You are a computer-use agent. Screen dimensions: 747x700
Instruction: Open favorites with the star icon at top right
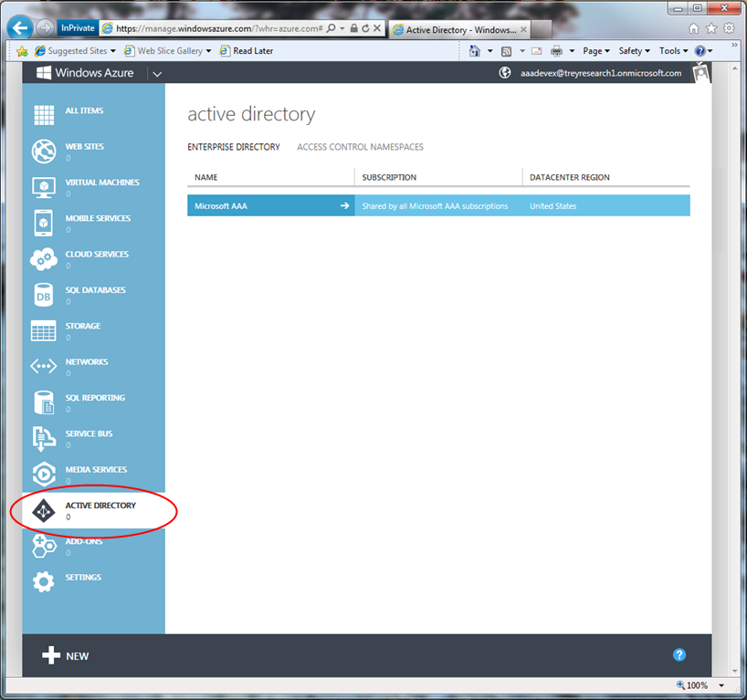tap(711, 28)
